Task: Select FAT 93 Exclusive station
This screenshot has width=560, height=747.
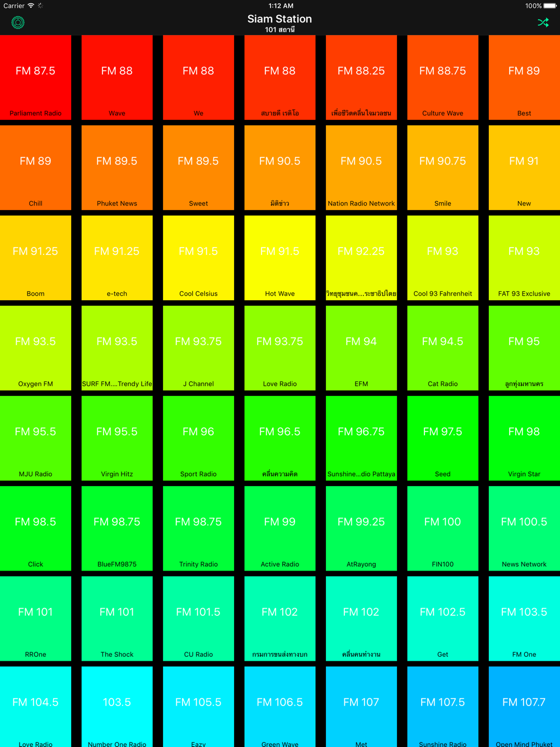Action: pos(524,258)
